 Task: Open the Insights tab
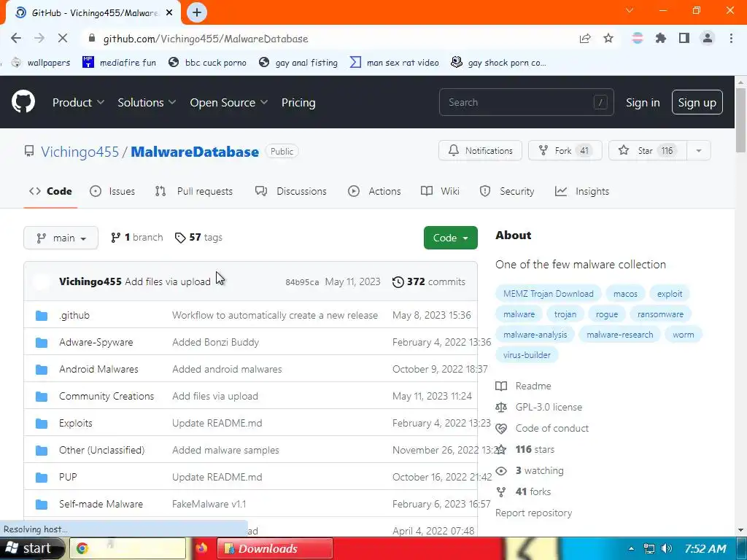582,192
